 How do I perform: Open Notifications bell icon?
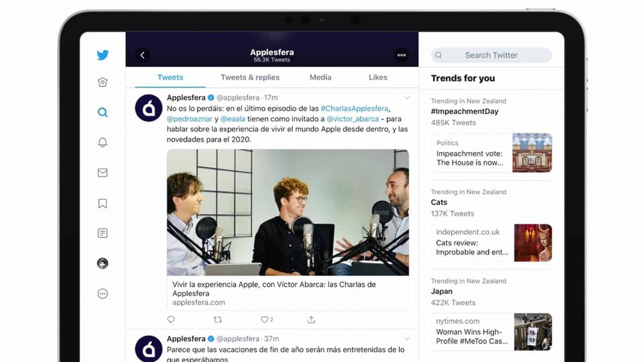pos(103,142)
